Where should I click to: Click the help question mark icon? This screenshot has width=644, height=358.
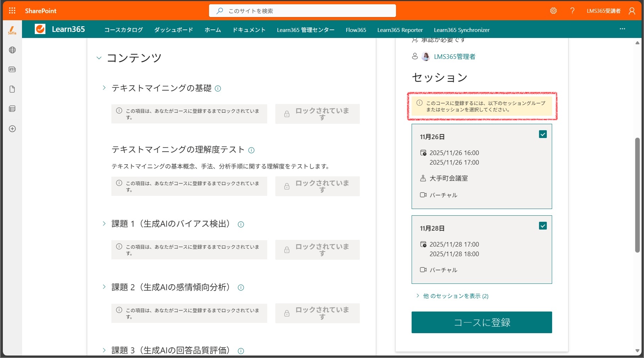point(572,11)
